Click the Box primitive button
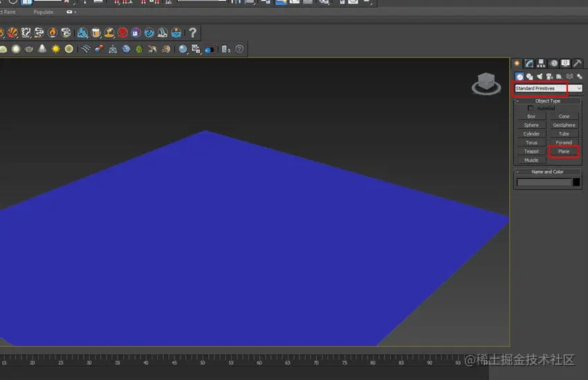Screen dimensions: 588x380 point(531,117)
